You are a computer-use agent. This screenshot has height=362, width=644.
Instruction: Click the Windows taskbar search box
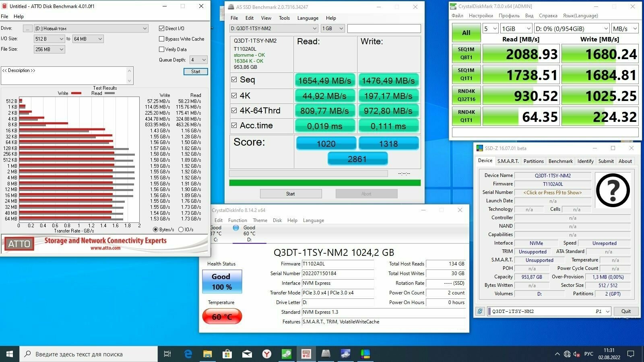click(x=89, y=354)
